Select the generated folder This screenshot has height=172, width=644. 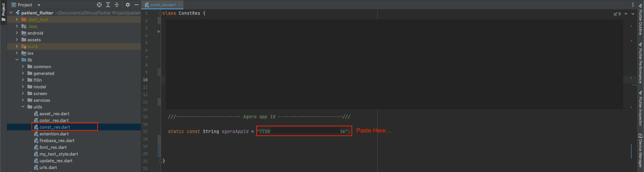(x=44, y=73)
